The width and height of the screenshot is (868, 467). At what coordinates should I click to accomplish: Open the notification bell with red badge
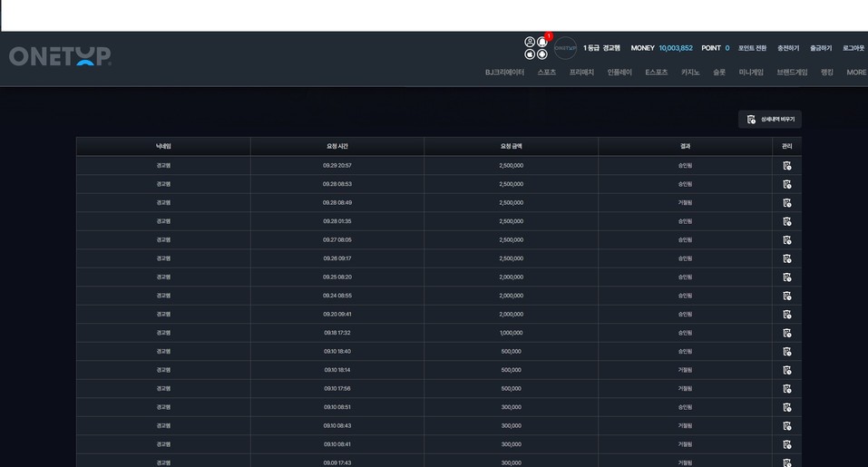542,42
